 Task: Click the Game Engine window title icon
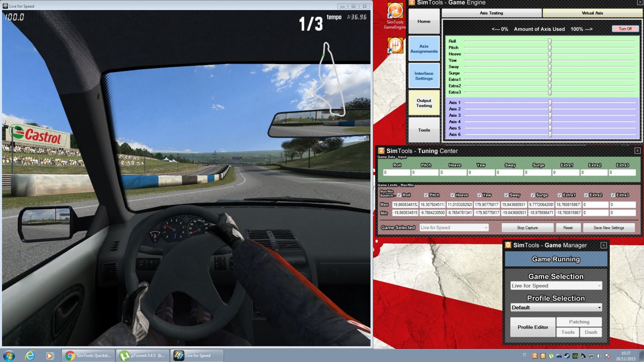(412, 2)
